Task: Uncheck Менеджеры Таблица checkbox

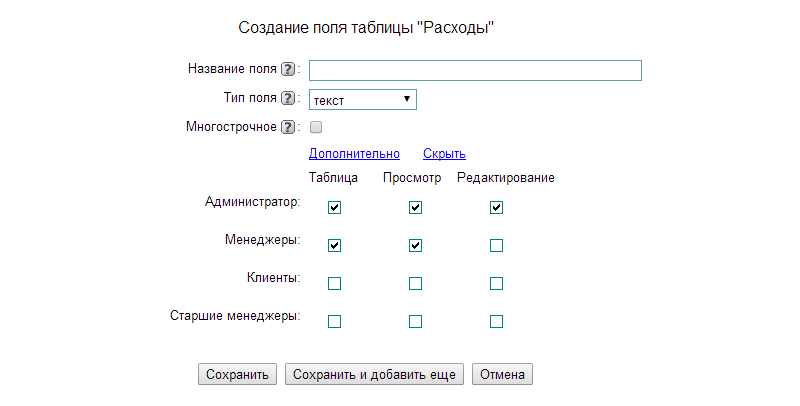Action: [x=335, y=246]
